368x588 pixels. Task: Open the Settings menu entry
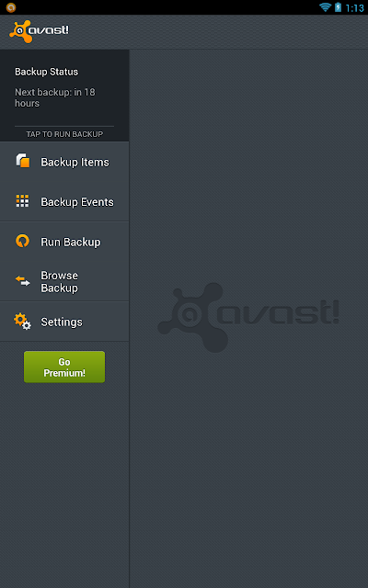tap(64, 322)
